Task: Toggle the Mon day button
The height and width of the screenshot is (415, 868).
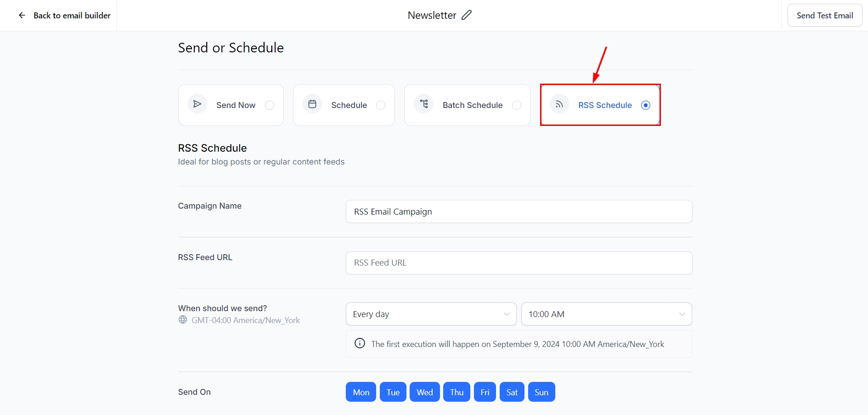Action: tap(361, 392)
